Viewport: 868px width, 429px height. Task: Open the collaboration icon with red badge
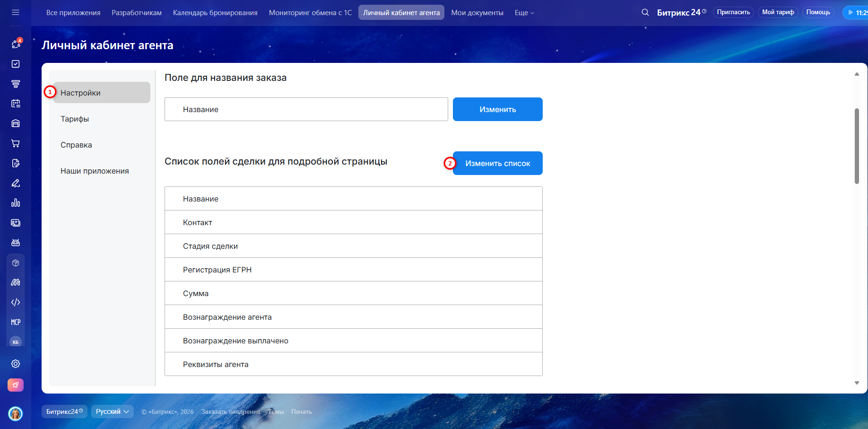pos(16,44)
